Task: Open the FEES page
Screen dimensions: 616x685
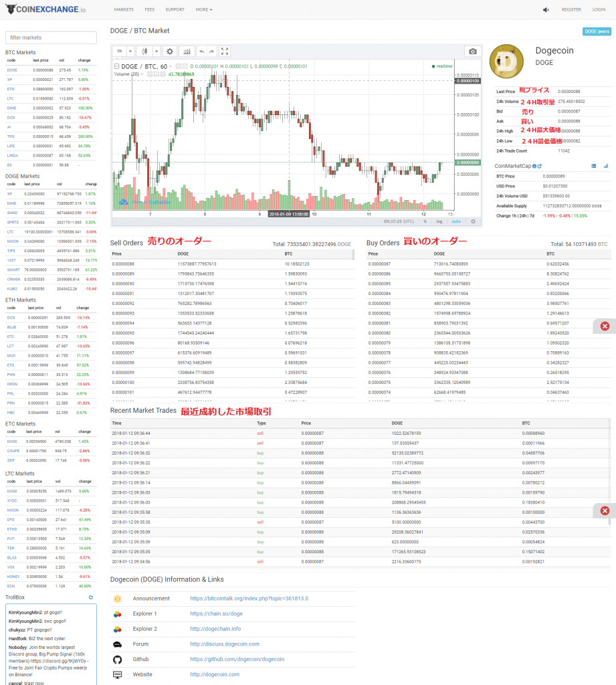Action: pos(149,9)
